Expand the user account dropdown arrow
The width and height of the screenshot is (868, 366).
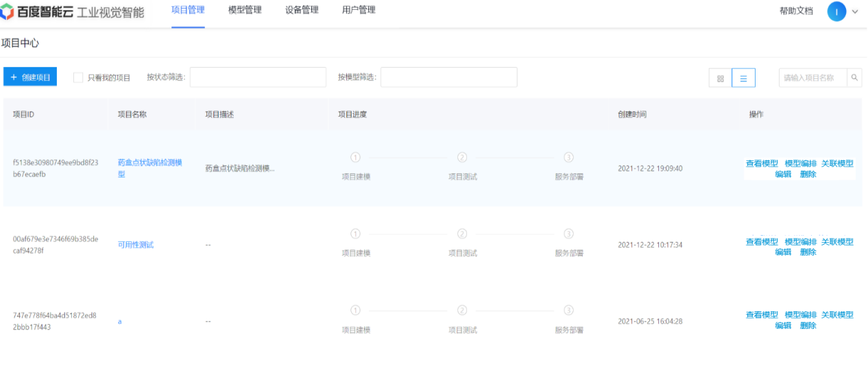point(855,12)
